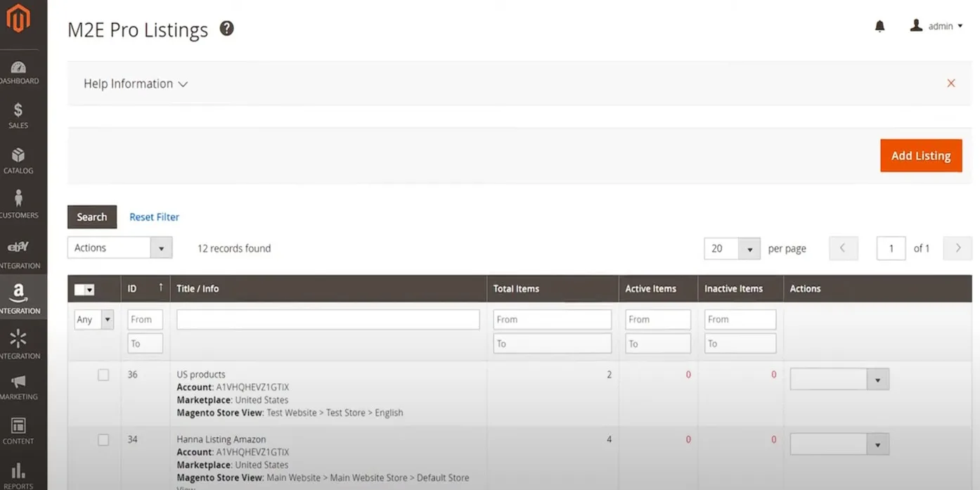
Task: Open the Catalog sidebar menu
Action: point(18,161)
